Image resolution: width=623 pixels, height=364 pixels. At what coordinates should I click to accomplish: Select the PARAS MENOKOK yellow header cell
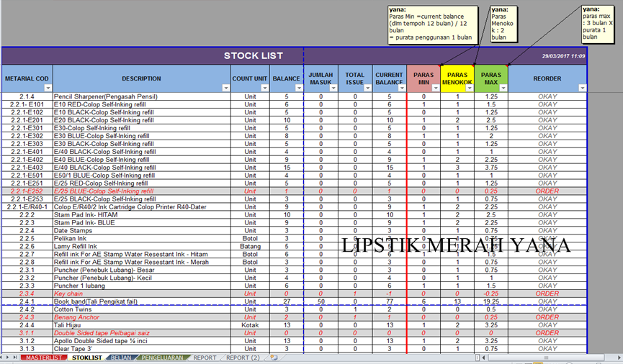point(457,78)
